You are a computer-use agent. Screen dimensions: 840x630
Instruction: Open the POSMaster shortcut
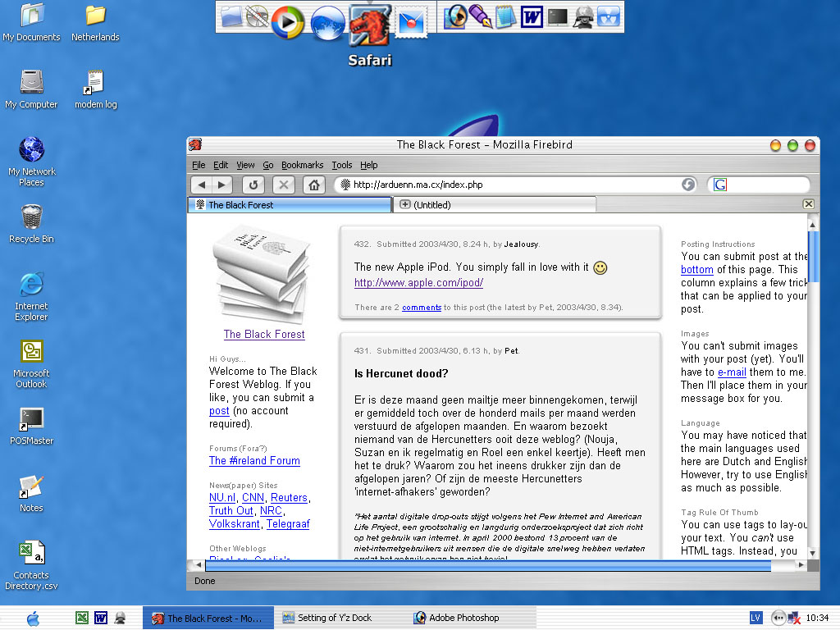(x=32, y=426)
